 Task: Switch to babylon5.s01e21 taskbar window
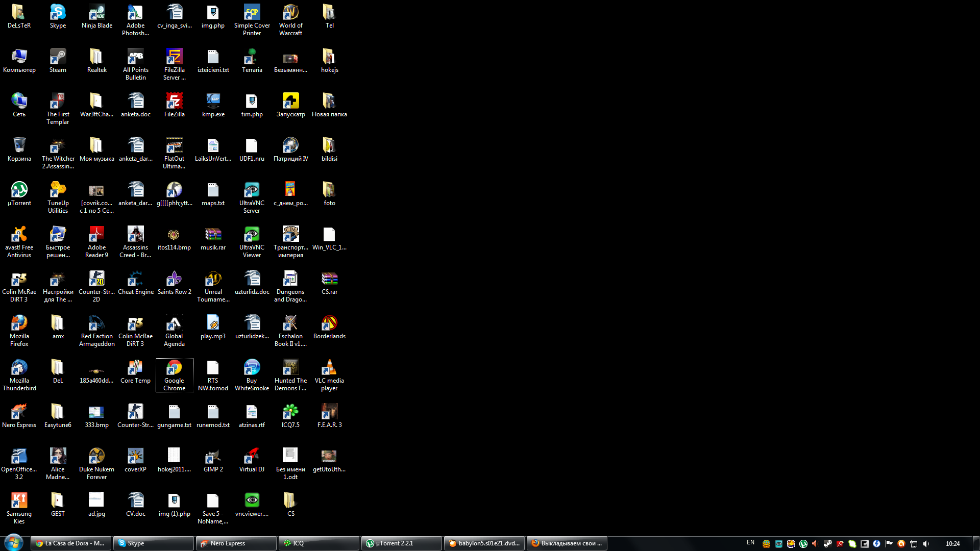tap(484, 543)
